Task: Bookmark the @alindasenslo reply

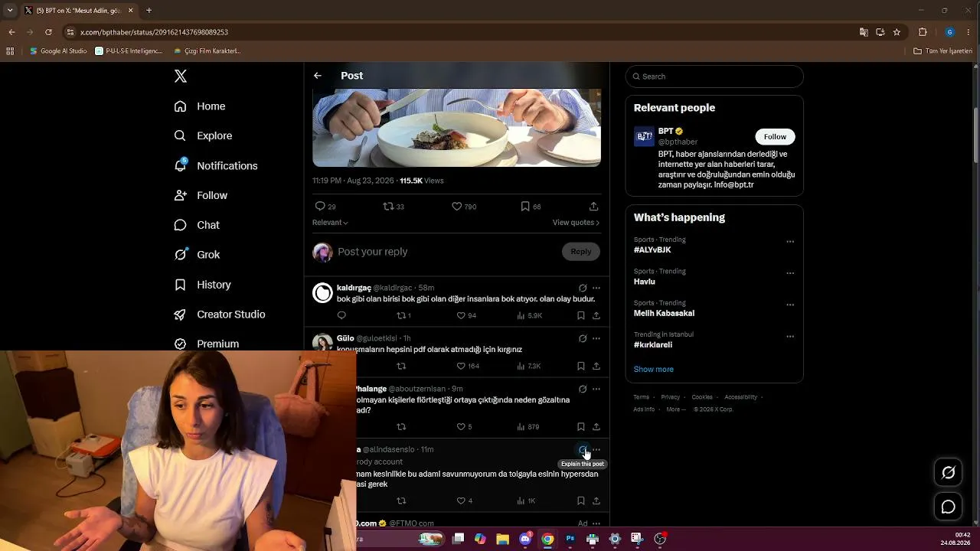Action: pyautogui.click(x=581, y=500)
